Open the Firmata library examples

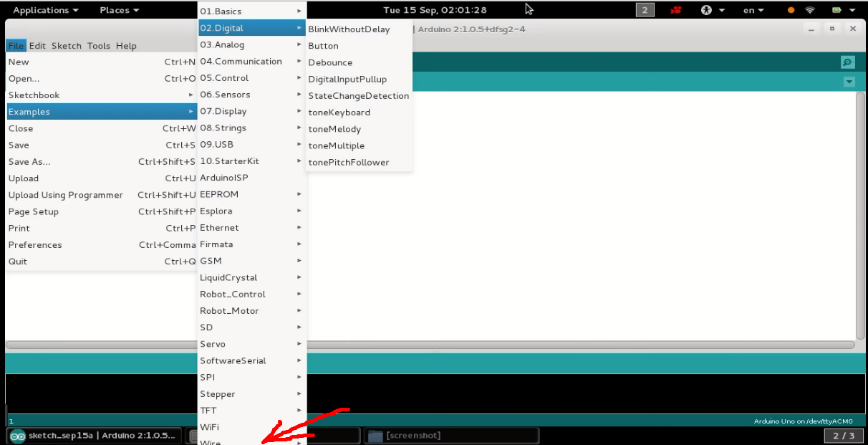(x=252, y=244)
